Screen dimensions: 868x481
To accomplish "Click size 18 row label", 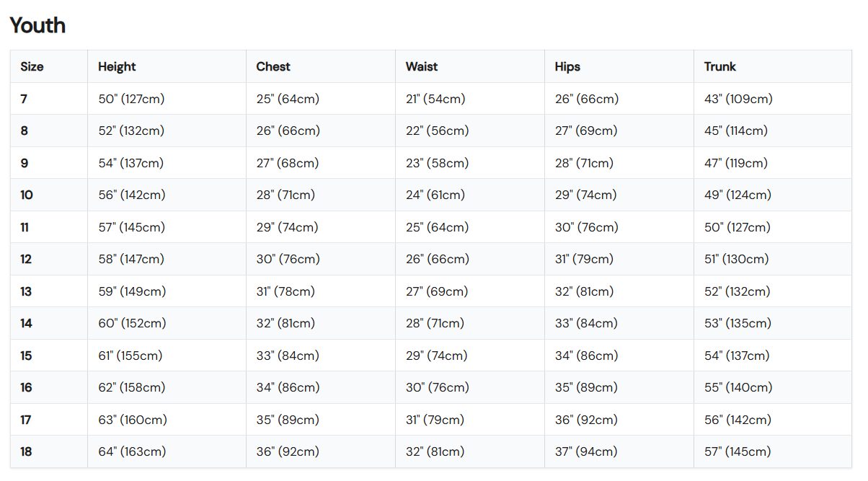I will coord(27,451).
